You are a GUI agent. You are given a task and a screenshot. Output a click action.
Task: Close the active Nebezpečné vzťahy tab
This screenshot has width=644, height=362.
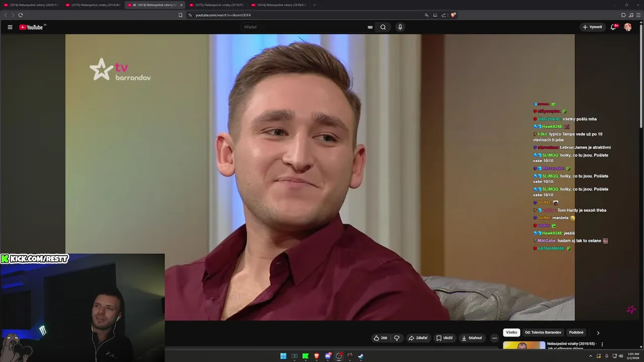(x=181, y=5)
